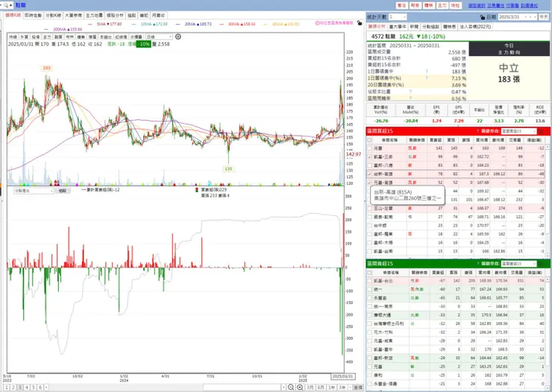Image resolution: width=552 pixels, height=392 pixels.
Task: Expand arrow after page number 6
Action: (x=46, y=387)
